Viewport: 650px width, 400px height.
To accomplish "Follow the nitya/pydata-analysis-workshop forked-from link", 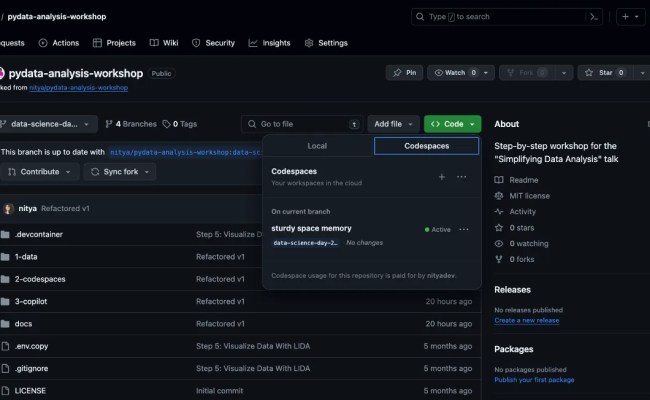I will point(78,87).
